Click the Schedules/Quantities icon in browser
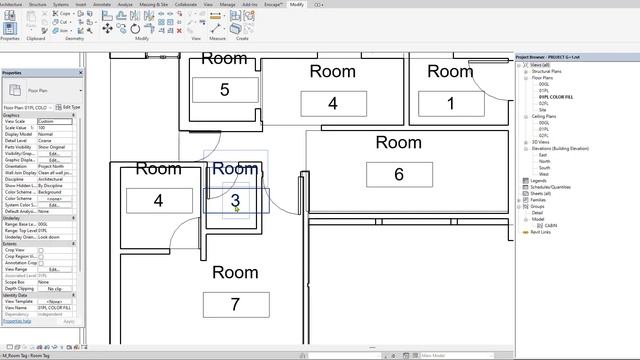This screenshot has width=640, height=360. click(526, 187)
